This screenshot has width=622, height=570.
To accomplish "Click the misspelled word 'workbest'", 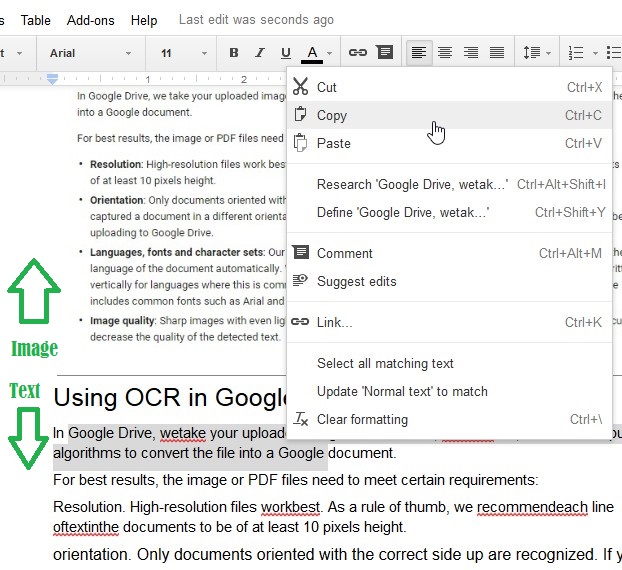I will click(x=290, y=507).
